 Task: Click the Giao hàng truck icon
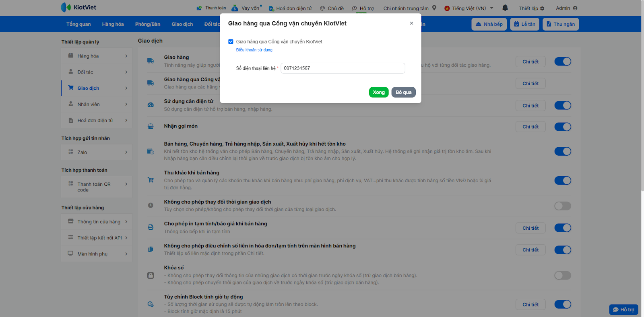coord(151,61)
